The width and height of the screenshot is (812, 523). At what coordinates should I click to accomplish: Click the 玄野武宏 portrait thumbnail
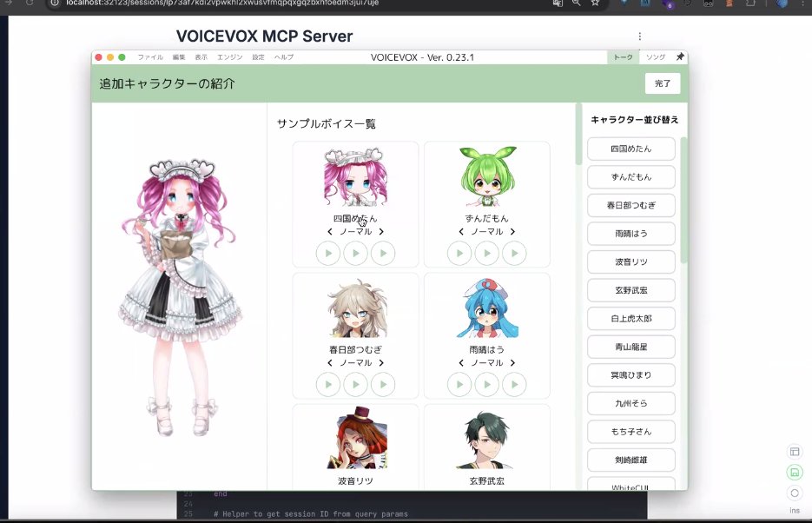(x=487, y=439)
